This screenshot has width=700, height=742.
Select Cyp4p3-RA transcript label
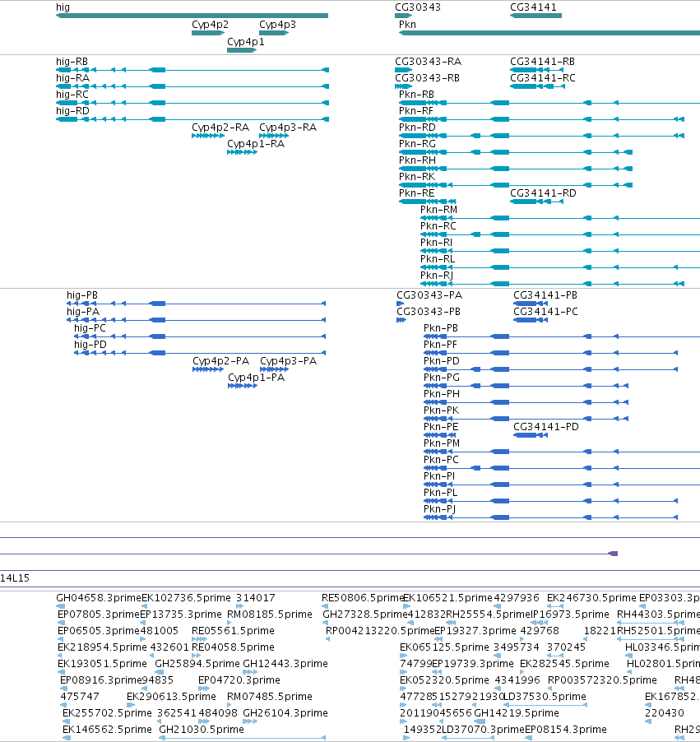click(288, 128)
